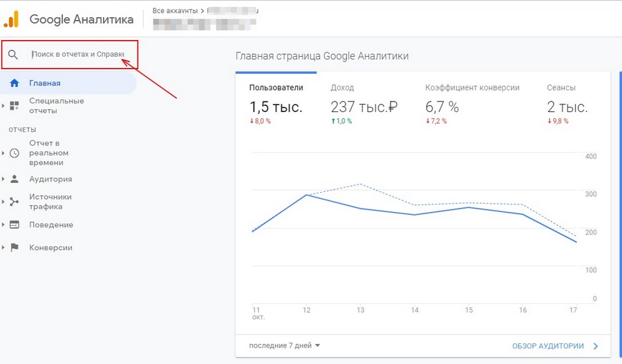Click the 17 date label on chart axis
The height and width of the screenshot is (364, 622).
point(573,310)
